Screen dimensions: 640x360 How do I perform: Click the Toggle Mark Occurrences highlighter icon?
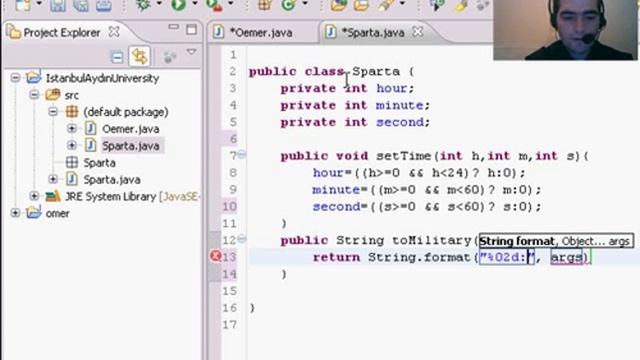click(461, 5)
